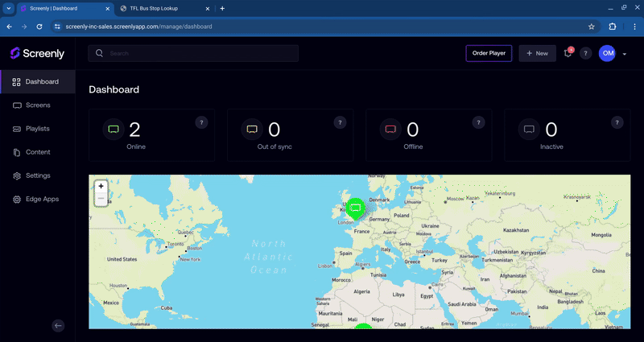Expand the account dropdown arrow
This screenshot has height=342, width=644.
click(625, 54)
